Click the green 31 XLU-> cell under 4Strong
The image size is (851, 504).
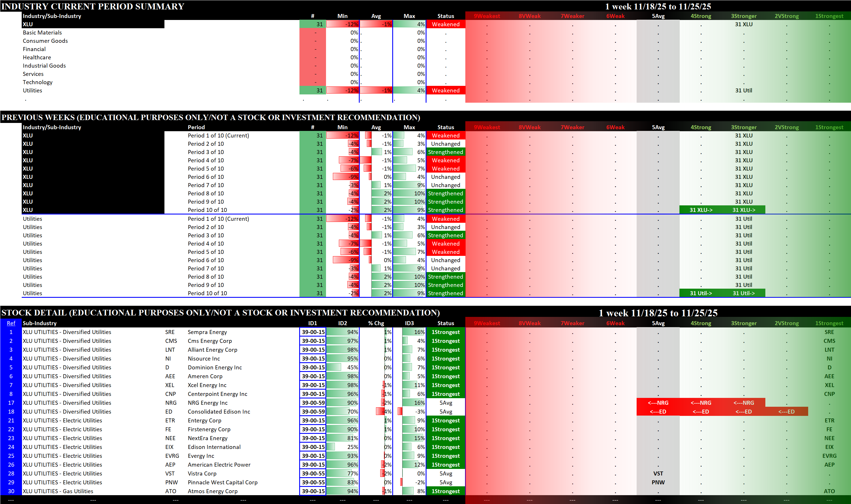[701, 210]
